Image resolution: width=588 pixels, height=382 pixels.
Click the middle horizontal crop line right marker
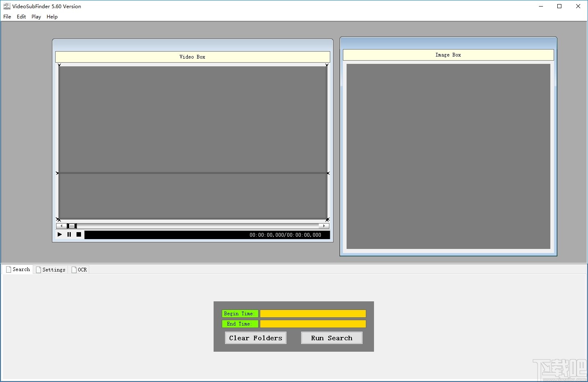[328, 173]
